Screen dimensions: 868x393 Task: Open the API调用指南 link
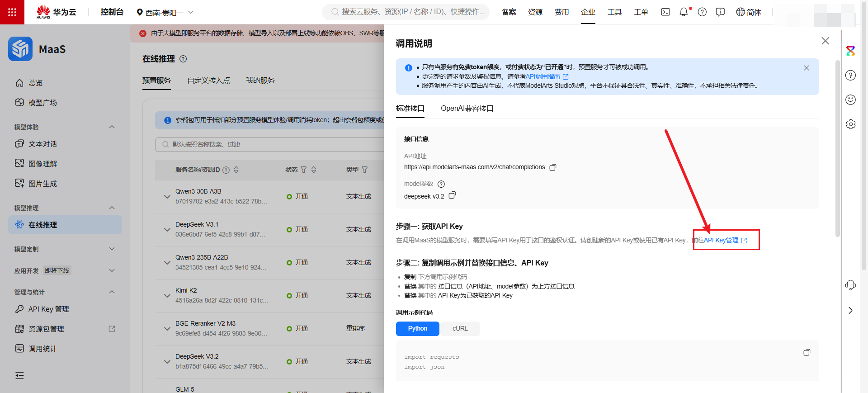tap(547, 77)
